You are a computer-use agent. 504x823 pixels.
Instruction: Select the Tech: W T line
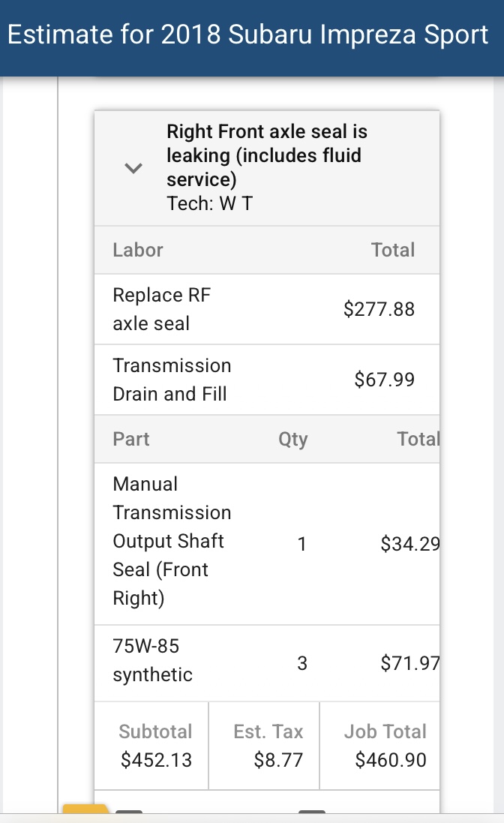coord(209,203)
